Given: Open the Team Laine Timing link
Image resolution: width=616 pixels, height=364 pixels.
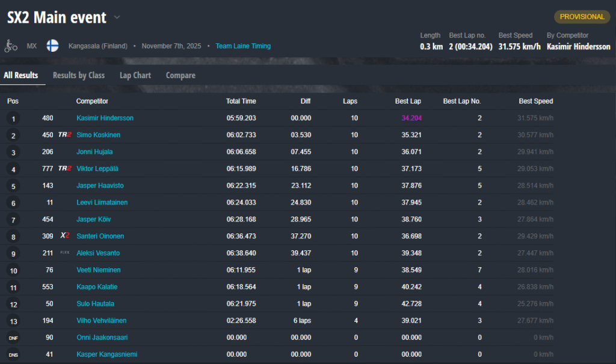Looking at the screenshot, I should point(243,46).
